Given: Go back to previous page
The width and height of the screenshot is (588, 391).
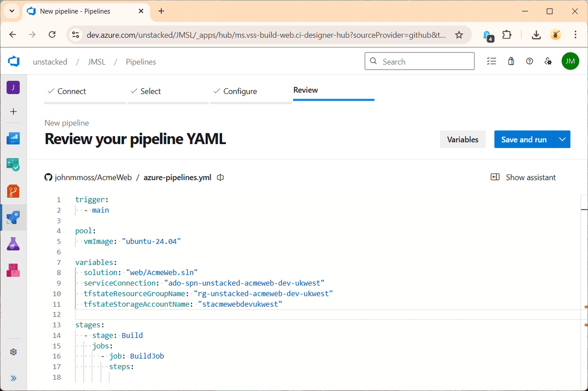Looking at the screenshot, I should 13,35.
